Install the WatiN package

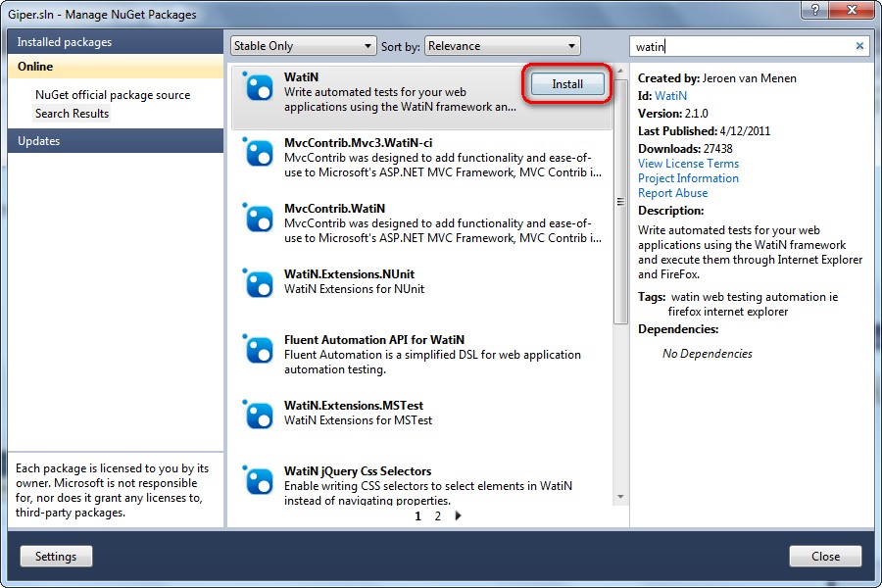click(x=567, y=84)
